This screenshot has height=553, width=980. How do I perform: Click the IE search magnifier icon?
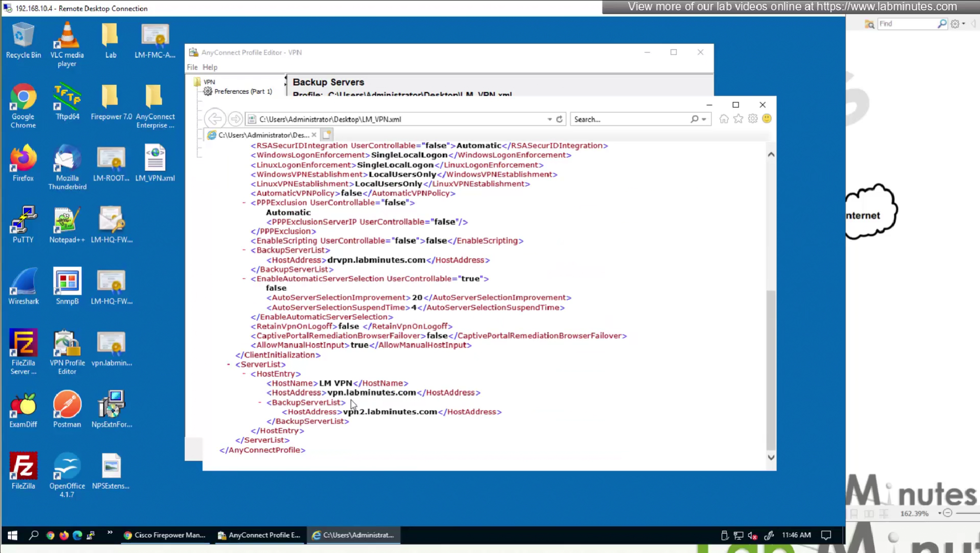(694, 119)
